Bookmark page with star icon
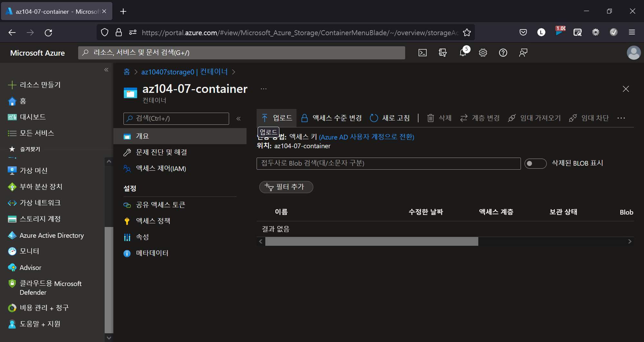The width and height of the screenshot is (644, 342). coord(467,32)
